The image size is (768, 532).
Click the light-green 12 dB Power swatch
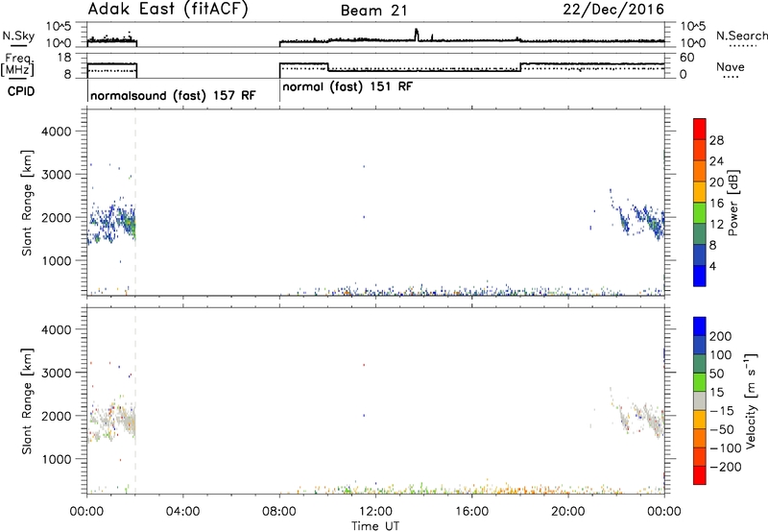pos(700,213)
